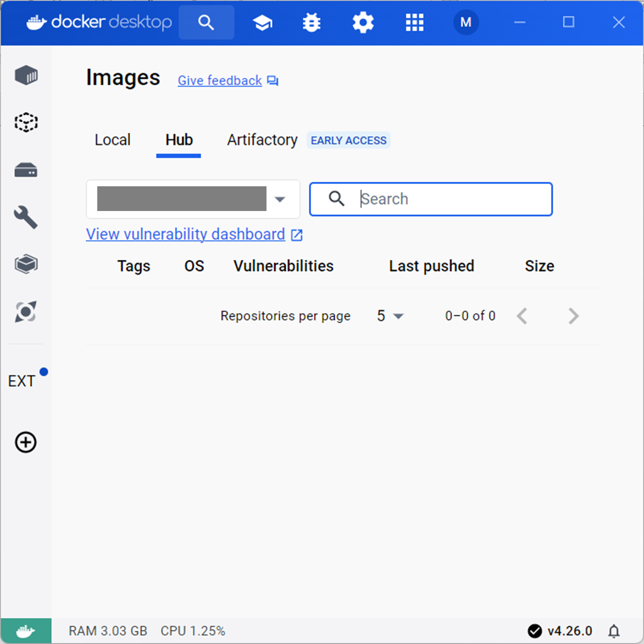Go to Containers in the sidebar

[26, 75]
